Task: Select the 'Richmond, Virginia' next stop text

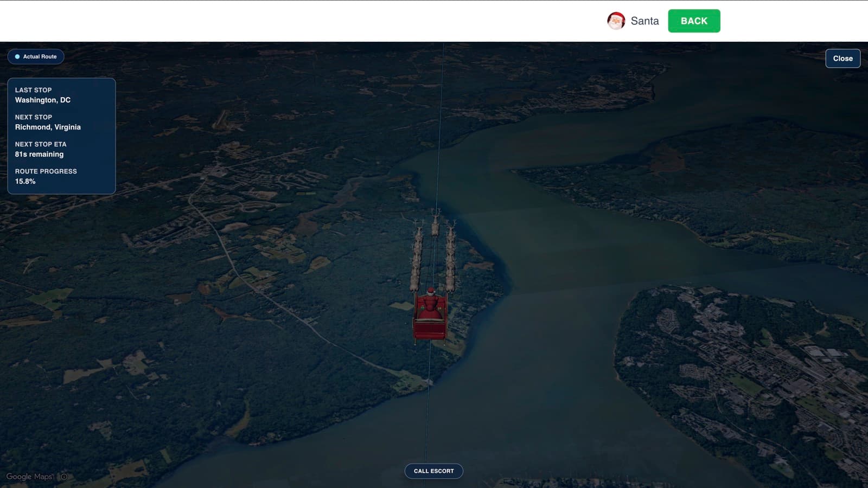Action: [48, 127]
